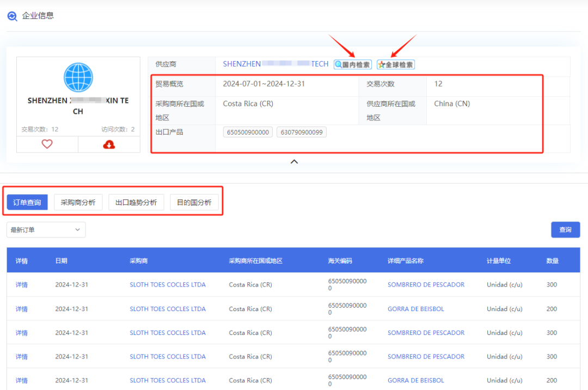Open the 出口趋势分析 tab

pos(136,202)
